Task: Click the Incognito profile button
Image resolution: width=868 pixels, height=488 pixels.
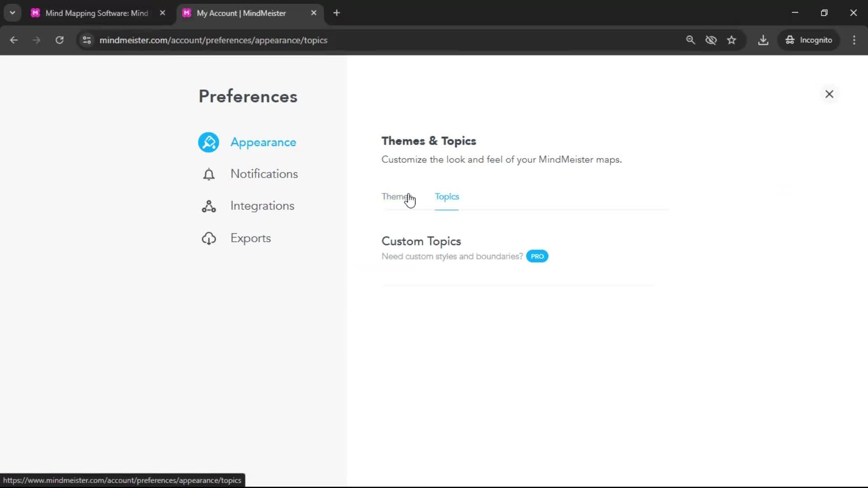Action: 809,40
